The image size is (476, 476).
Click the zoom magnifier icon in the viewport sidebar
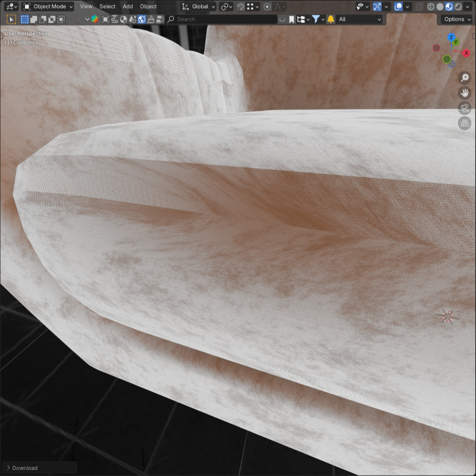[464, 78]
